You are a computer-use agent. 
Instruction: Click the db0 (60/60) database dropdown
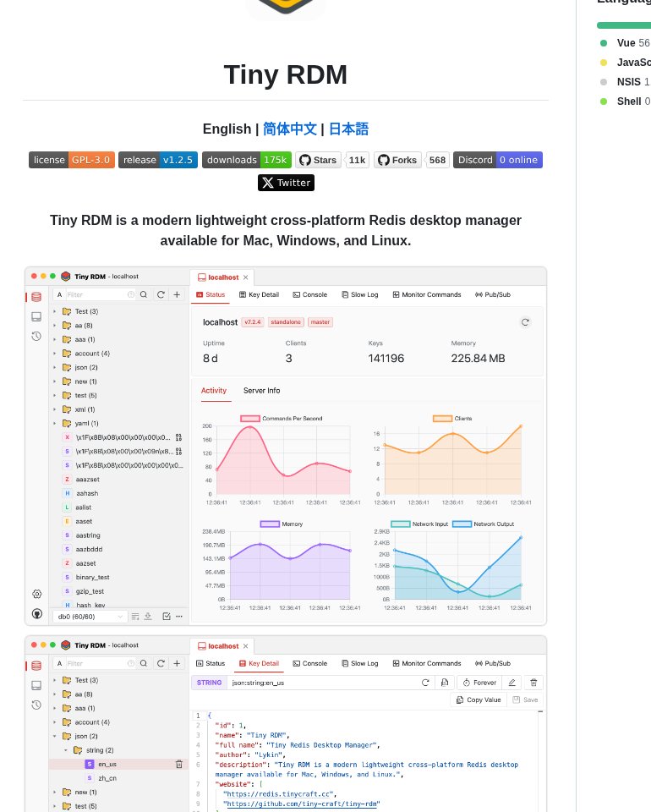click(89, 617)
